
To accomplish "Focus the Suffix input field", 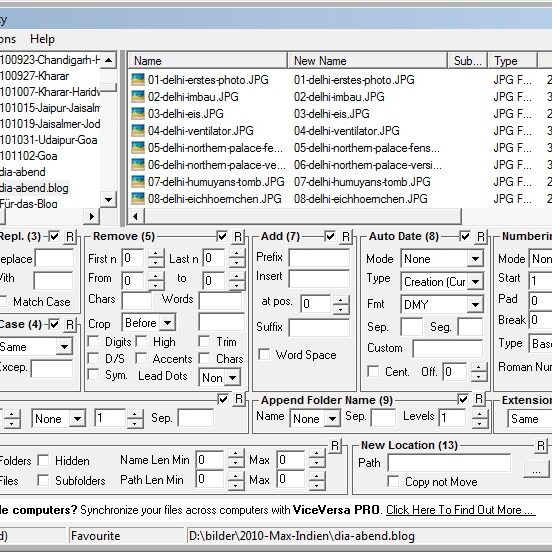I will 319,328.
